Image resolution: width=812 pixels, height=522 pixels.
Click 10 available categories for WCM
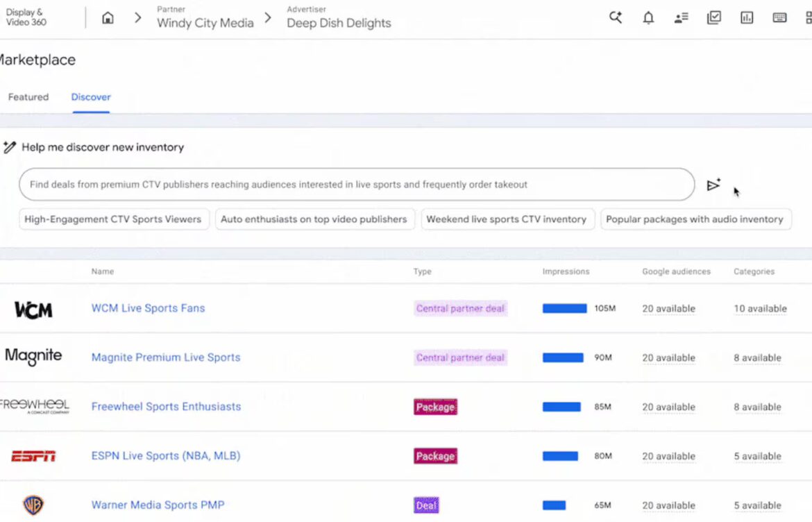pos(760,309)
